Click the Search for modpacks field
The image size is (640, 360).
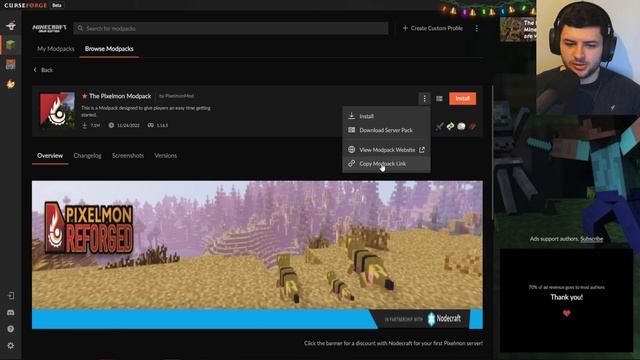[x=231, y=28]
